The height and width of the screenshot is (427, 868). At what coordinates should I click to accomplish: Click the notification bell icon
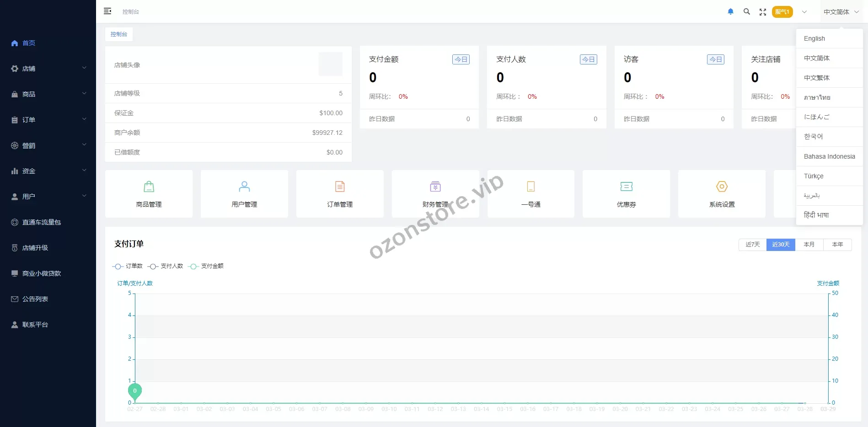pos(730,12)
